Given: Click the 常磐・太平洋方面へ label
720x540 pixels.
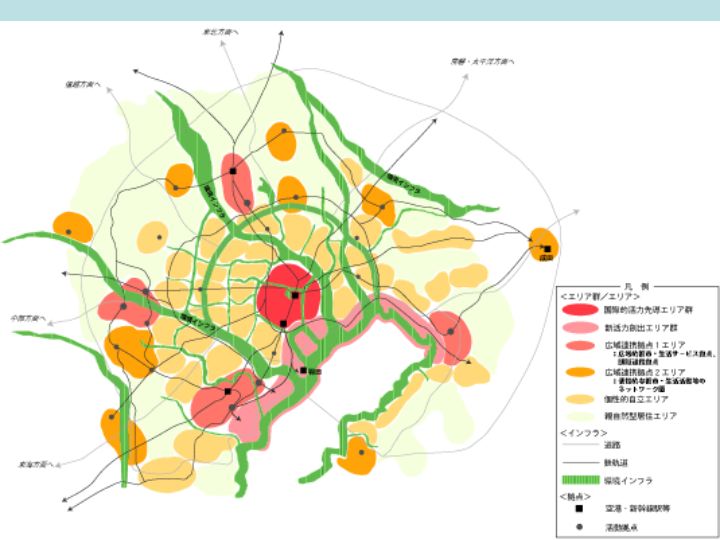Looking at the screenshot, I should coord(481,60).
